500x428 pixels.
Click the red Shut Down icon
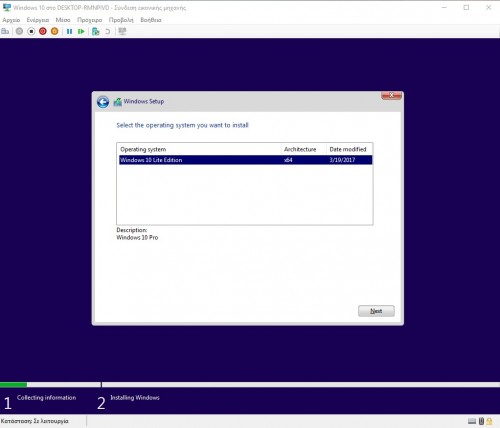click(x=43, y=31)
